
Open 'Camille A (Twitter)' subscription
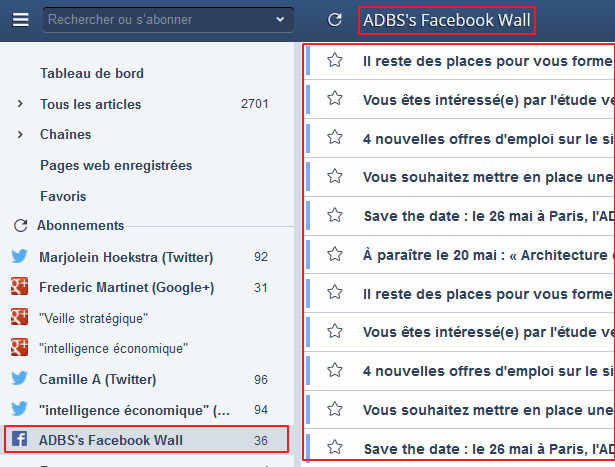click(x=97, y=379)
